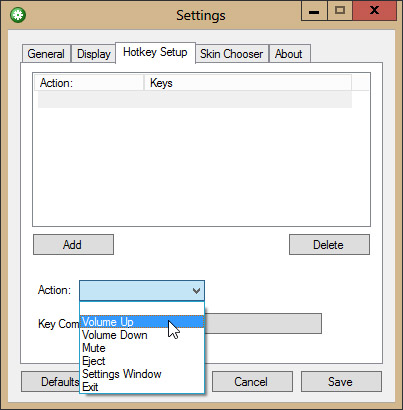Click the green gear app icon
Viewport: 403px width, 410px height.
pyautogui.click(x=18, y=15)
